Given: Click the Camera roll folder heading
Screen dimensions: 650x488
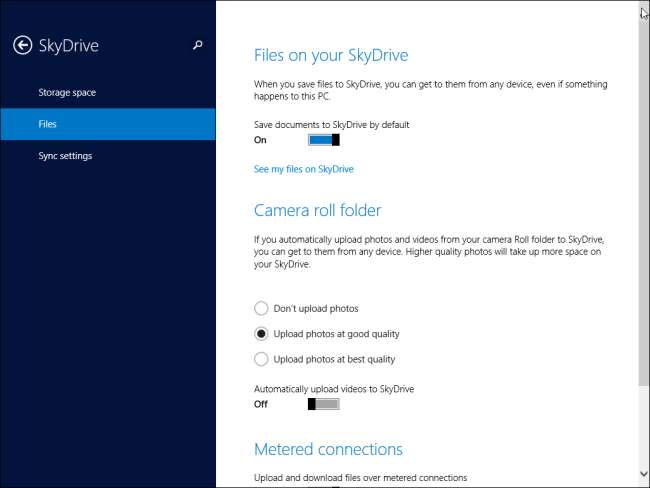Looking at the screenshot, I should pos(317,210).
